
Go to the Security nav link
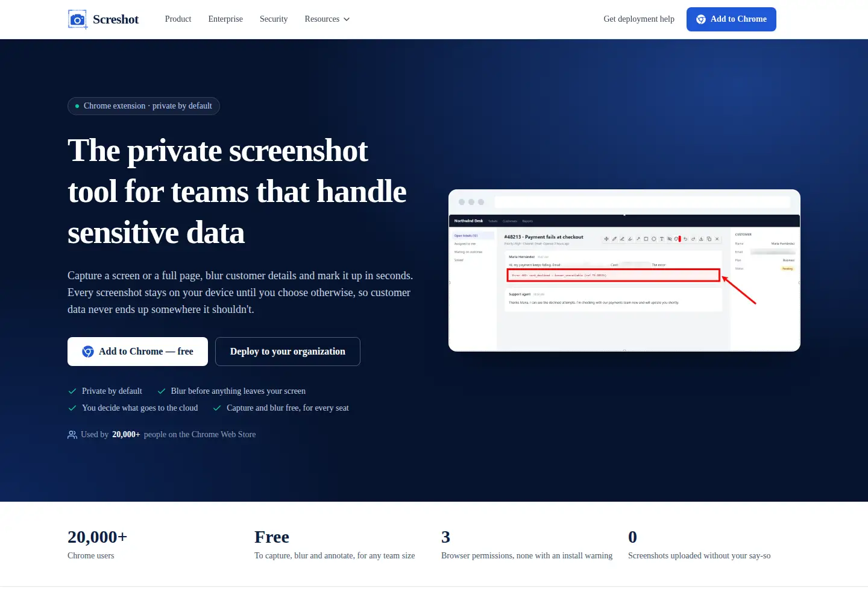[274, 19]
